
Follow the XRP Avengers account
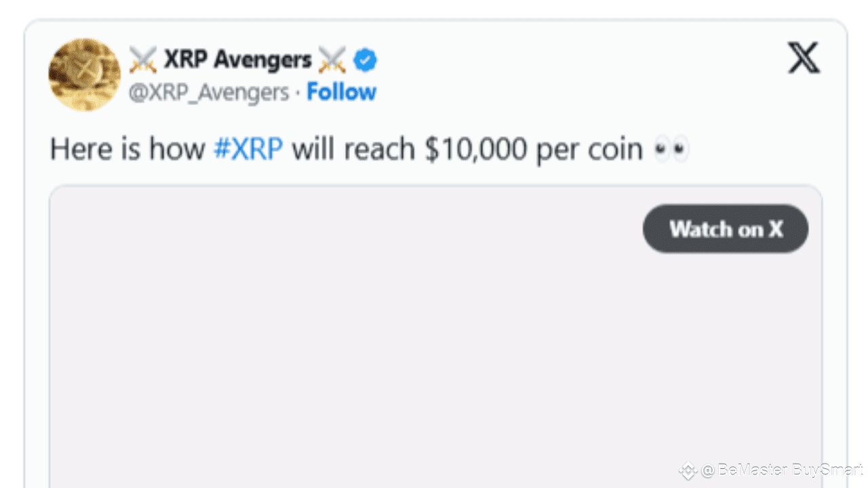[x=342, y=91]
